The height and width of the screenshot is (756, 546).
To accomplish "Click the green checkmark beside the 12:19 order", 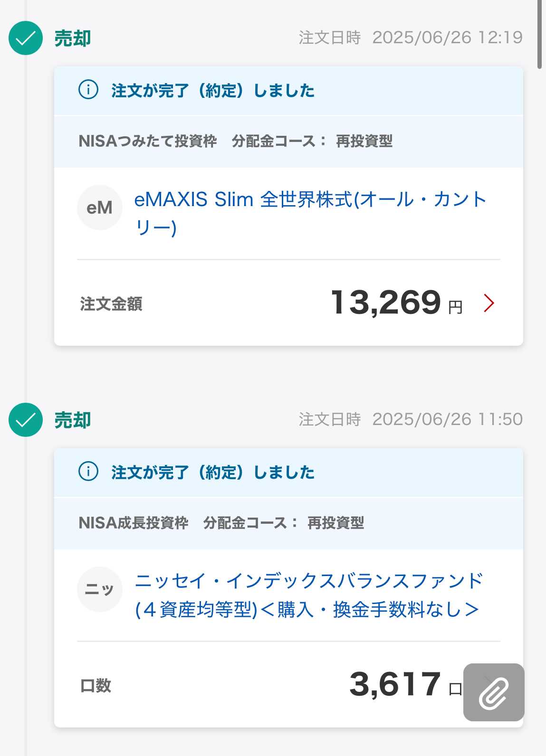I will 26,38.
